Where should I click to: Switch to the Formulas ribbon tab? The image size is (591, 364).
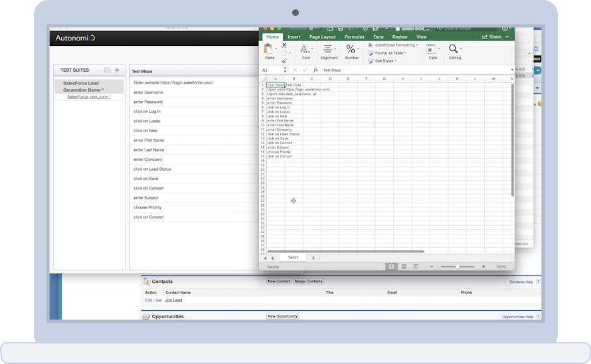[x=355, y=37]
